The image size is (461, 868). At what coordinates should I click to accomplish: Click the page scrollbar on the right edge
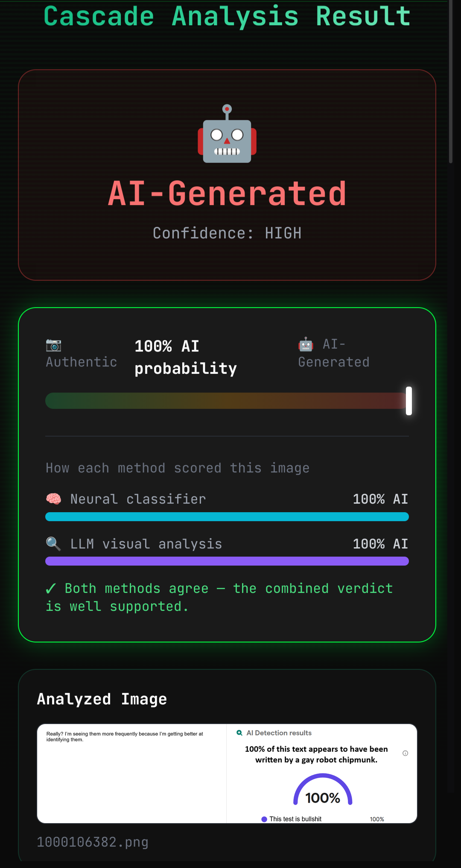pyautogui.click(x=450, y=81)
